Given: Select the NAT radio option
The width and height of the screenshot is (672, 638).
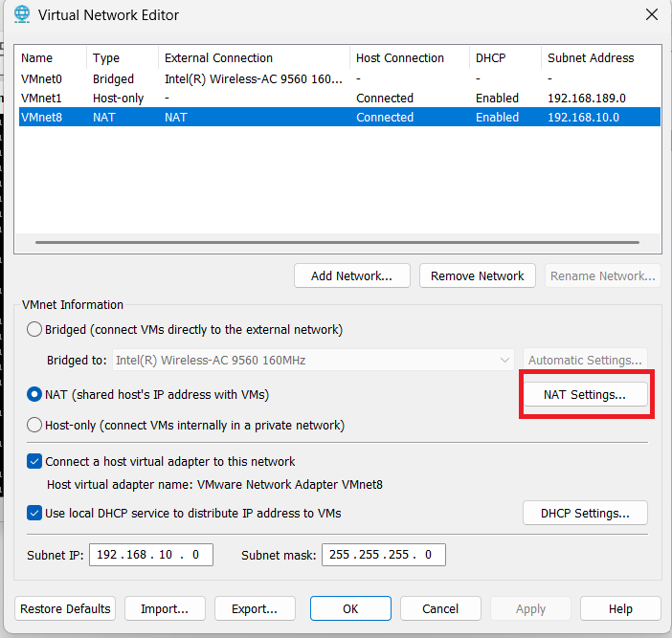Looking at the screenshot, I should pos(34,394).
